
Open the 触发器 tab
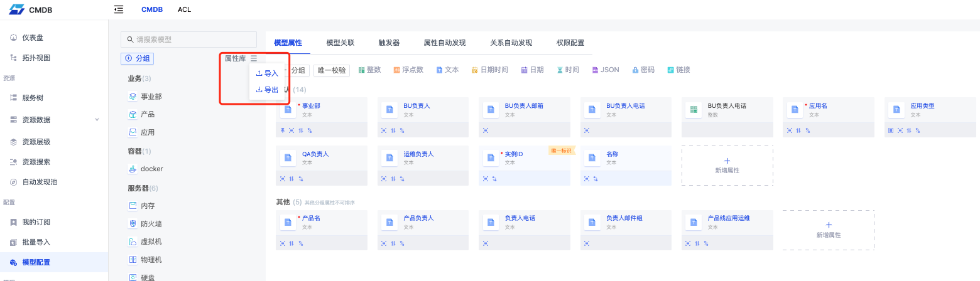[x=389, y=43]
